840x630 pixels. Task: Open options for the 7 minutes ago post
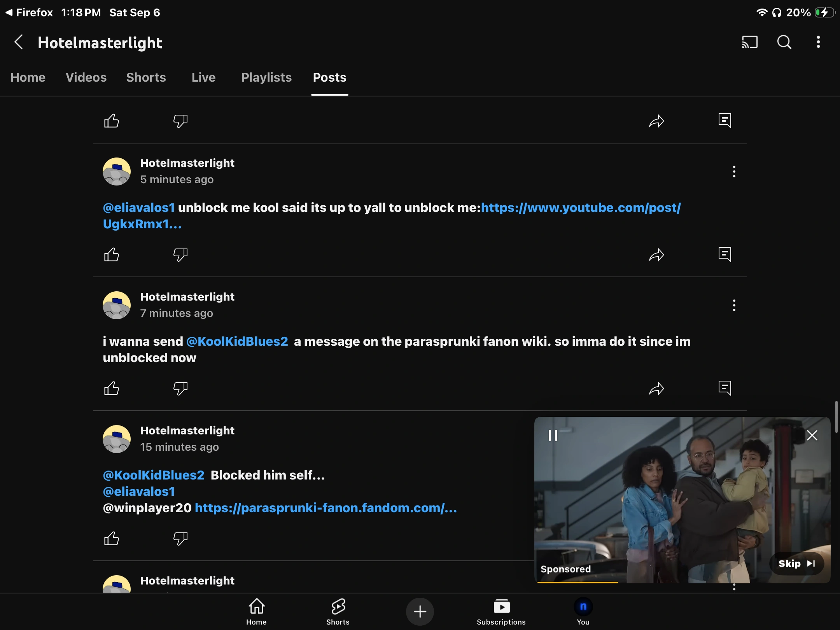(x=734, y=305)
